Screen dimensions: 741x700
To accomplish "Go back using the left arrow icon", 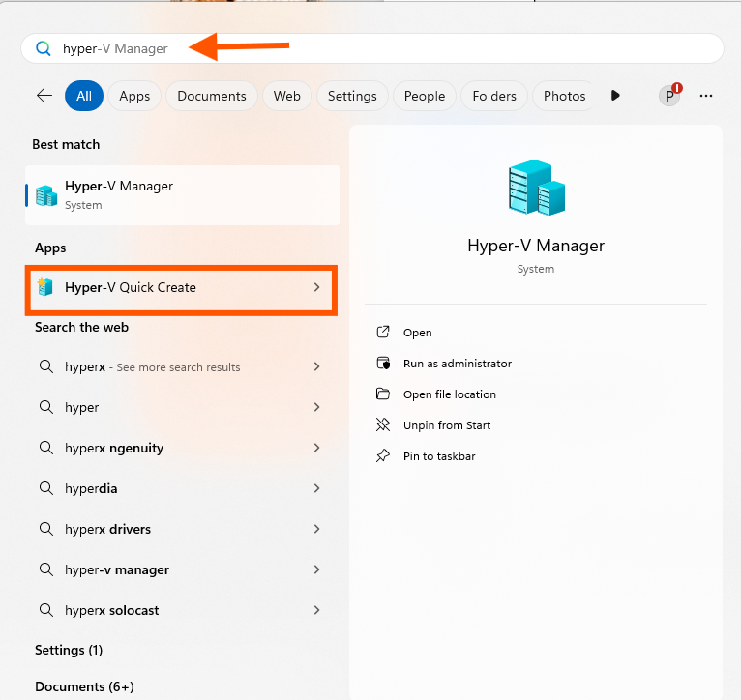I will tap(44, 96).
